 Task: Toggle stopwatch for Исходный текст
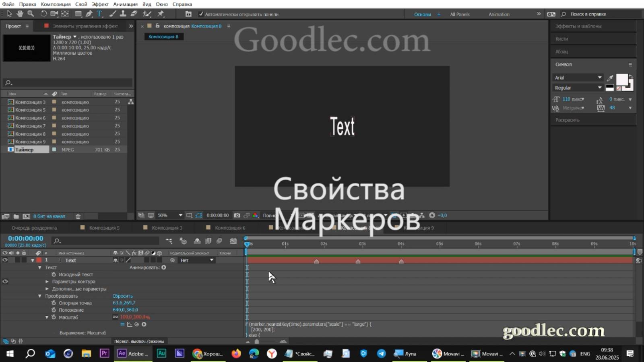(54, 274)
